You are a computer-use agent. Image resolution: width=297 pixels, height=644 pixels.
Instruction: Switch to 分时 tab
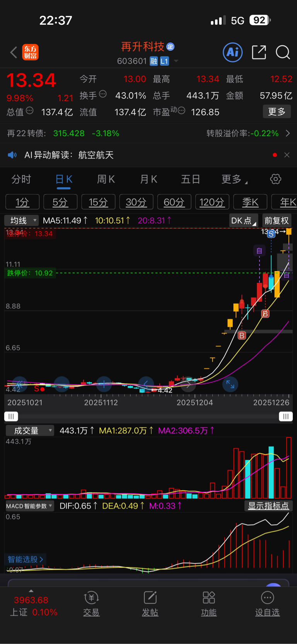(x=21, y=179)
